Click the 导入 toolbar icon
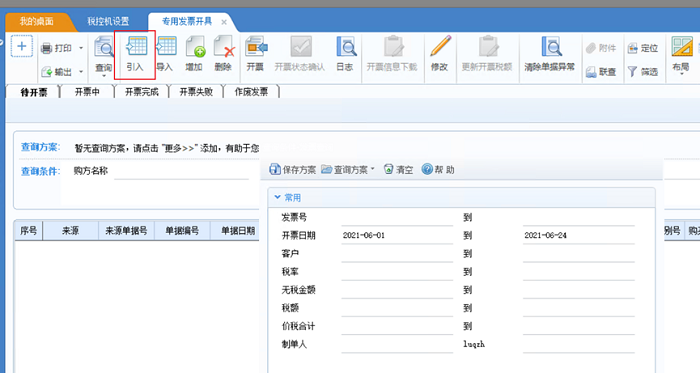Viewport: 700px width, 373px height. pyautogui.click(x=167, y=46)
